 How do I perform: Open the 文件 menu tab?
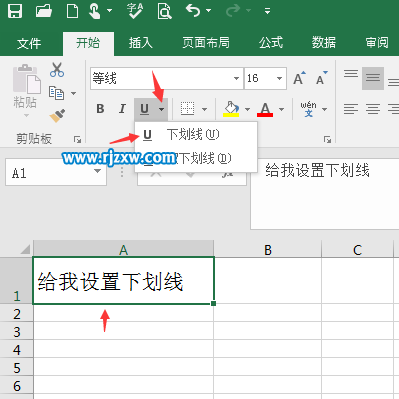pos(29,43)
